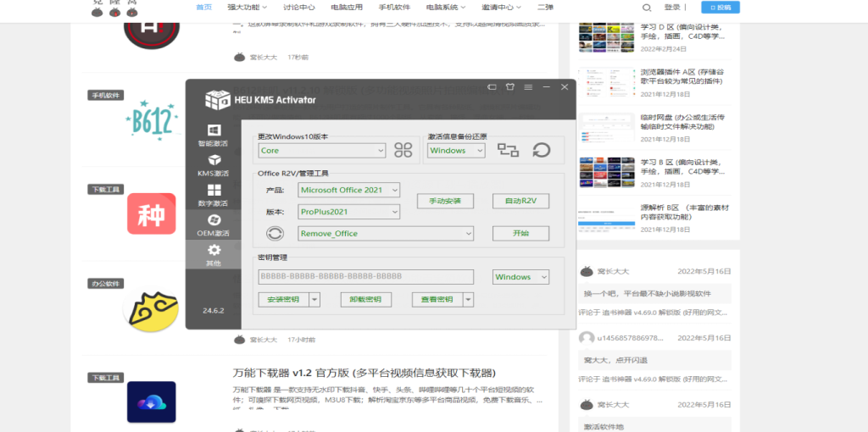868x432 pixels.
Task: Click the shirt skin icon in title bar
Action: pyautogui.click(x=509, y=87)
